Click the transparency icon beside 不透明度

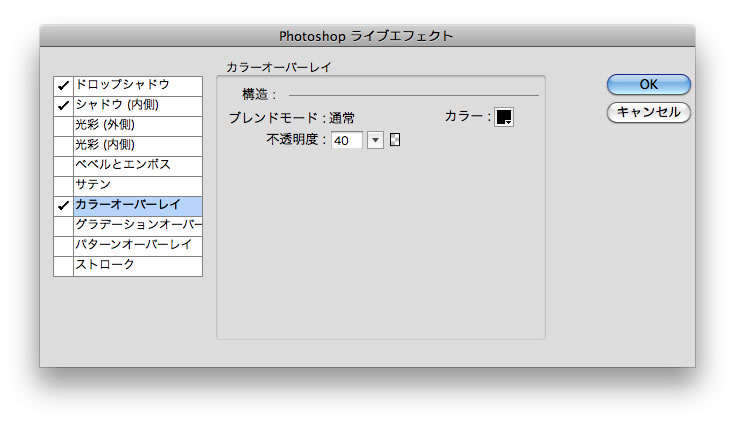coord(395,140)
